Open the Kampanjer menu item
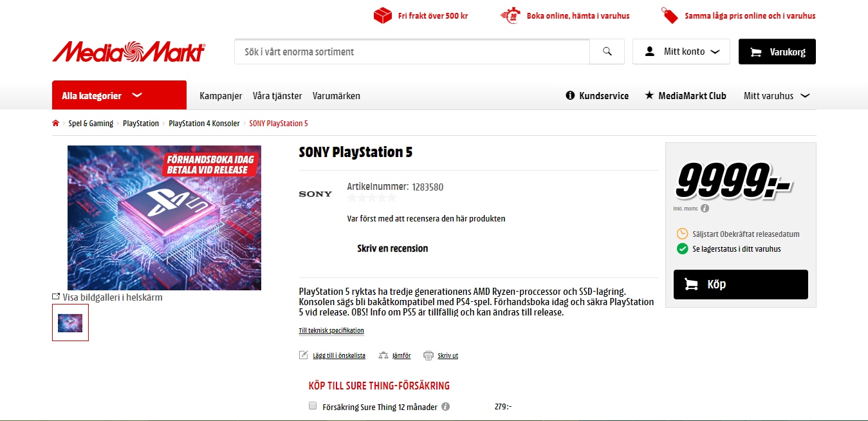 coord(221,96)
